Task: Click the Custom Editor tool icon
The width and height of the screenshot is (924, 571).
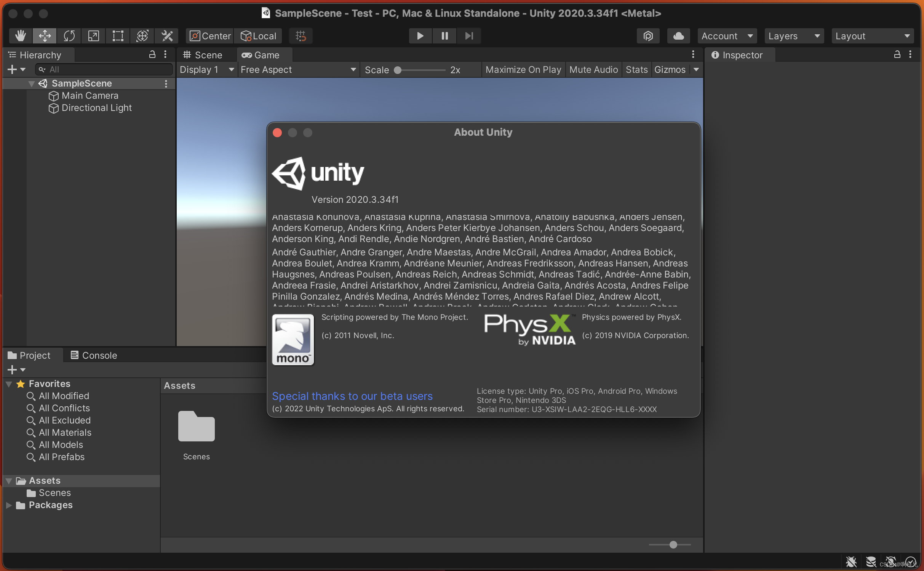Action: (166, 36)
